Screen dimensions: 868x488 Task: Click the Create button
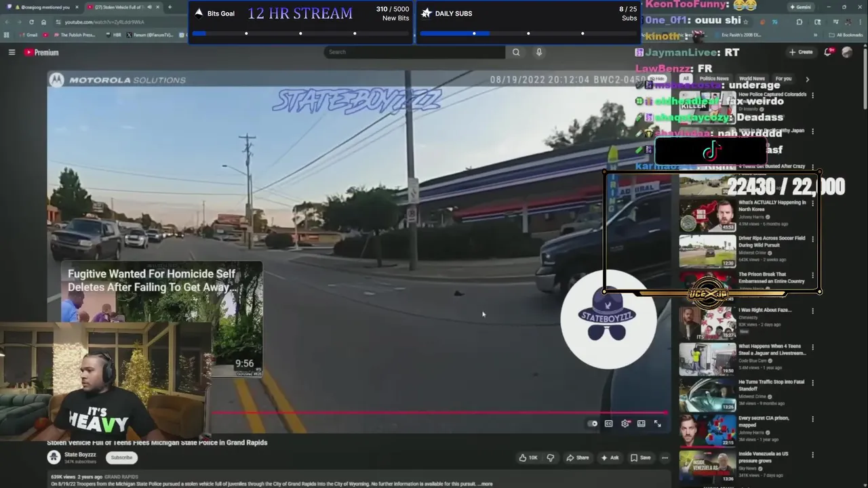(x=801, y=52)
